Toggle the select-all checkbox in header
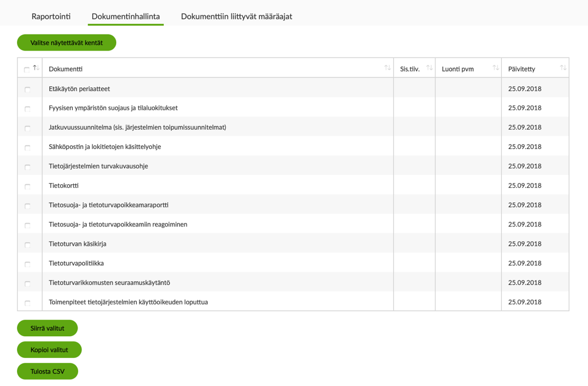This screenshot has width=588, height=386. (27, 69)
